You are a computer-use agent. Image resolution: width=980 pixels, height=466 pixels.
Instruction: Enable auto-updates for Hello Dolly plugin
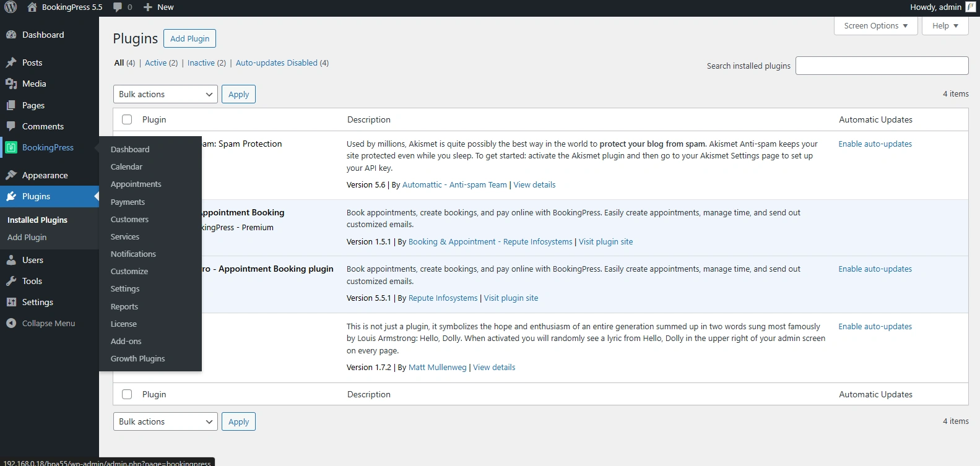pyautogui.click(x=875, y=327)
